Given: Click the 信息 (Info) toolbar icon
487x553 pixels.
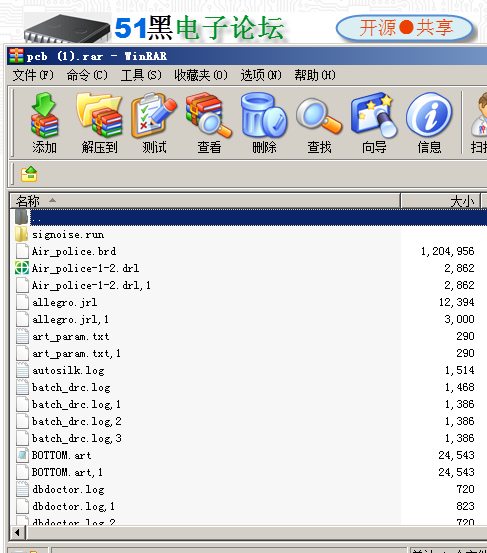Looking at the screenshot, I should pyautogui.click(x=429, y=123).
